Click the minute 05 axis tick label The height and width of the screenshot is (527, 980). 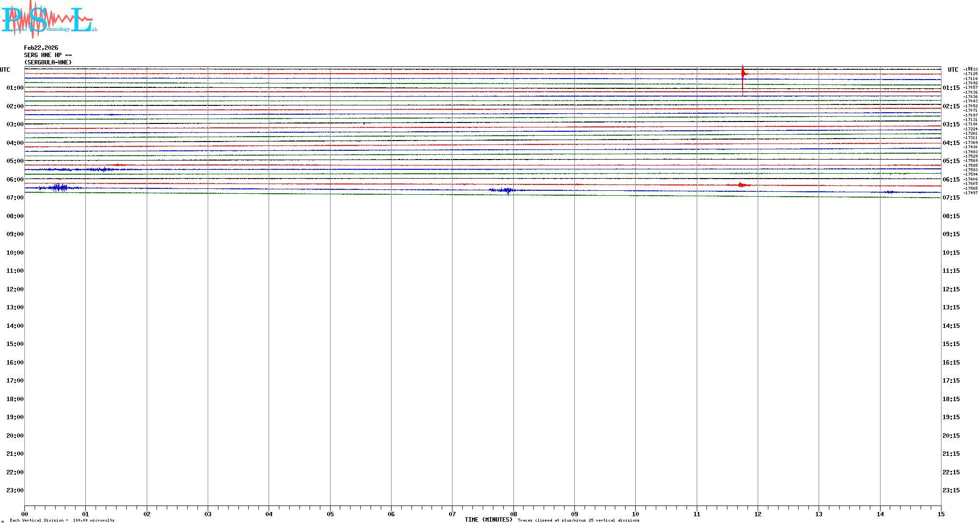[x=330, y=514]
